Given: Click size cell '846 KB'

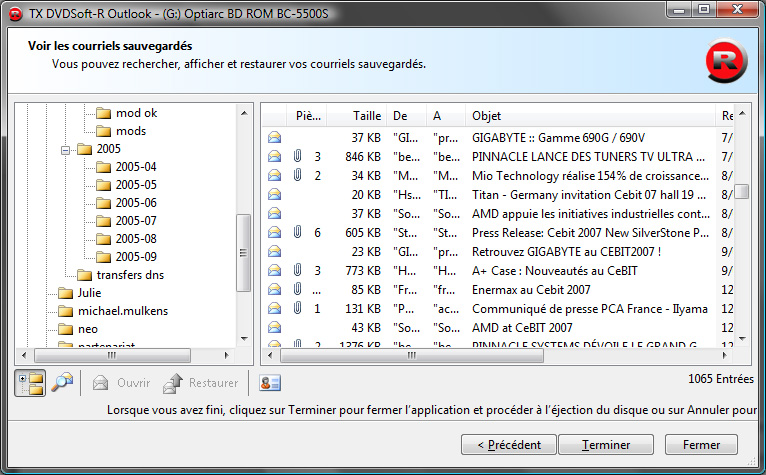Looking at the screenshot, I should (363, 157).
